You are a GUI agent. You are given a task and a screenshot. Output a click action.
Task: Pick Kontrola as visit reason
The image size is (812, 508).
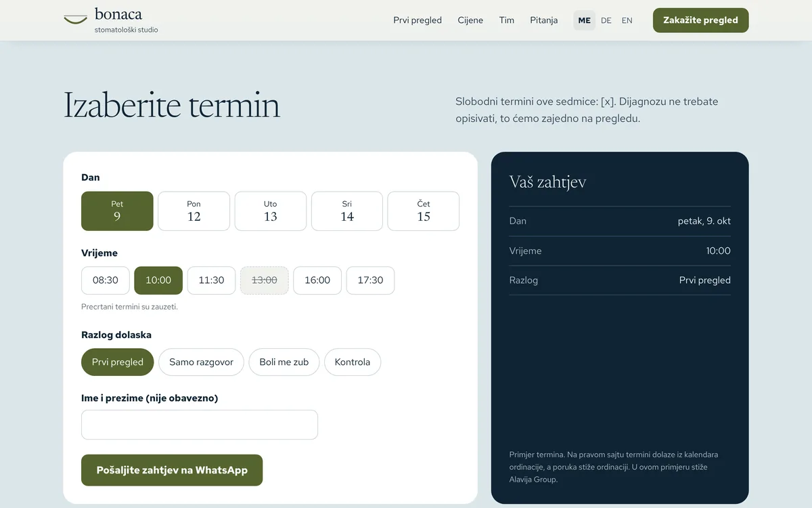(353, 362)
